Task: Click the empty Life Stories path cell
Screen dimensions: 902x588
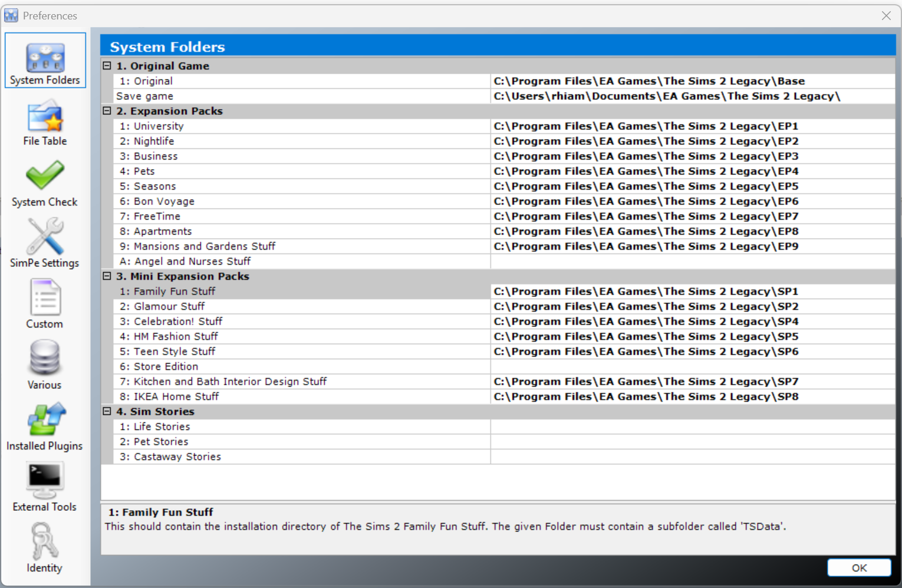Action: [693, 427]
